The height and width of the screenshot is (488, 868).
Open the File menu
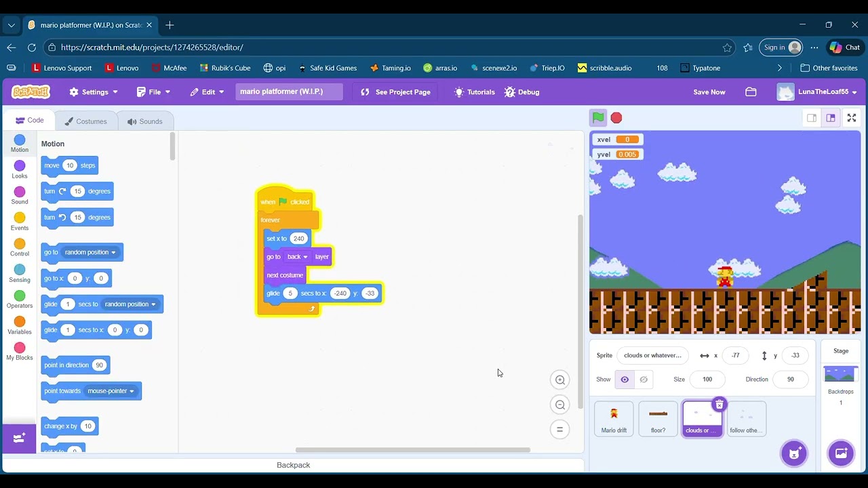click(x=153, y=92)
